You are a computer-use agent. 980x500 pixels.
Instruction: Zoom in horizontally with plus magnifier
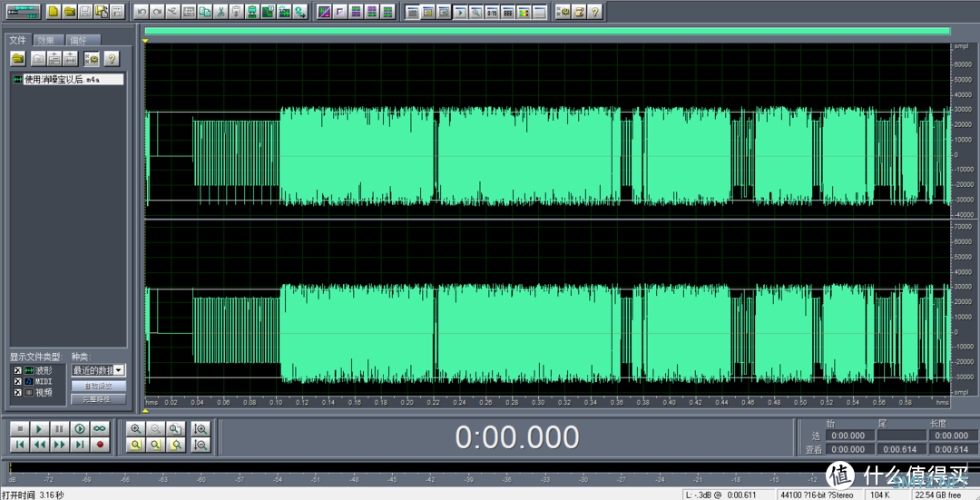[135, 428]
